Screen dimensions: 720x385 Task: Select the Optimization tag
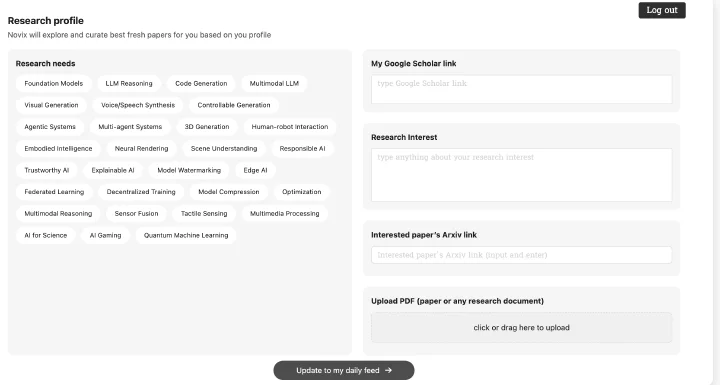(x=302, y=192)
